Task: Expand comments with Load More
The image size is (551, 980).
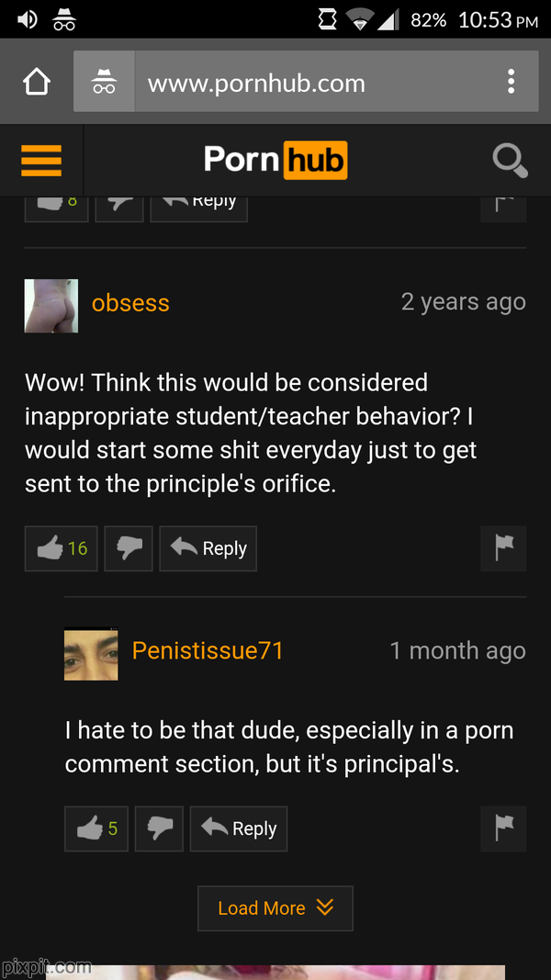Action: (275, 908)
